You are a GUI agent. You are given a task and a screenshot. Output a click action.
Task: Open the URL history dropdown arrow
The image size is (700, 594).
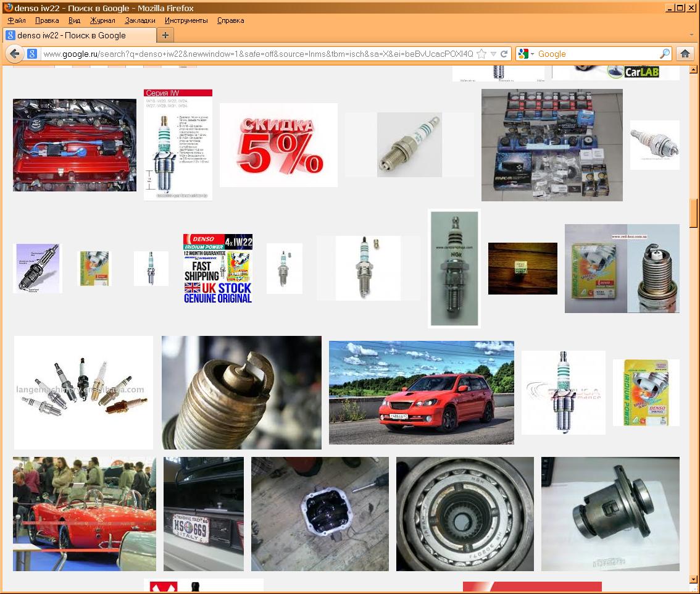click(x=494, y=54)
